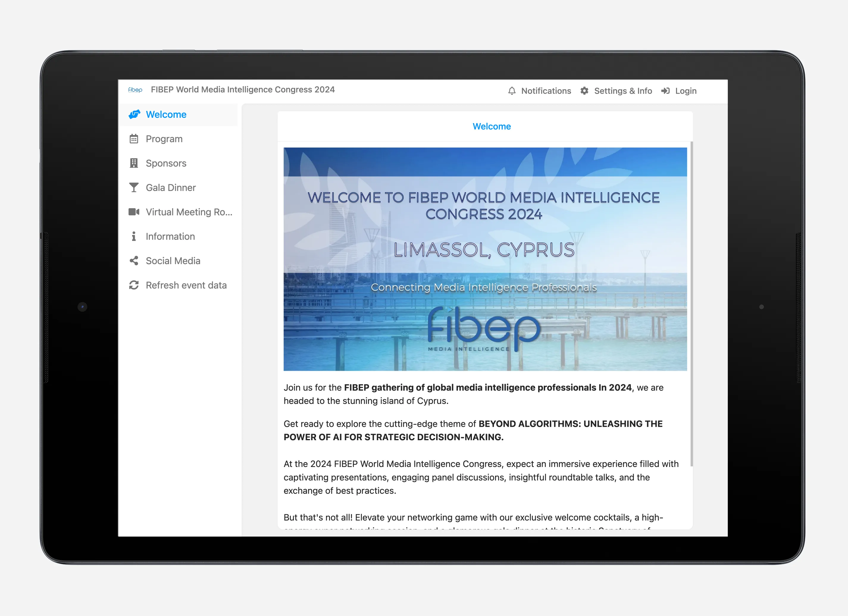This screenshot has width=848, height=616.
Task: Toggle Settings & Info visibility
Action: pos(616,91)
